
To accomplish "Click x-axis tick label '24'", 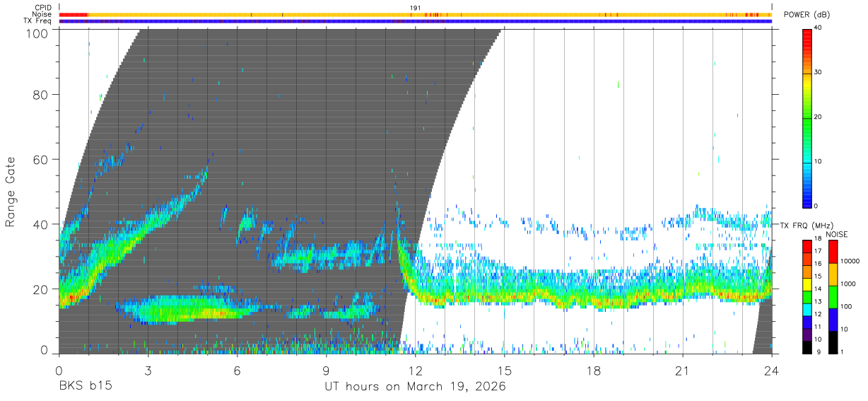I will (x=771, y=371).
